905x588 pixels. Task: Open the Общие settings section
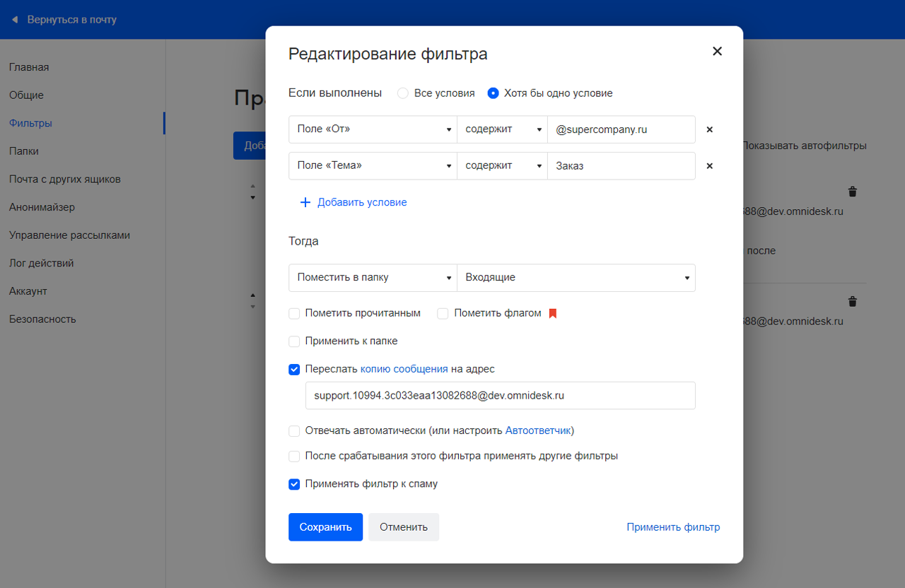[26, 95]
